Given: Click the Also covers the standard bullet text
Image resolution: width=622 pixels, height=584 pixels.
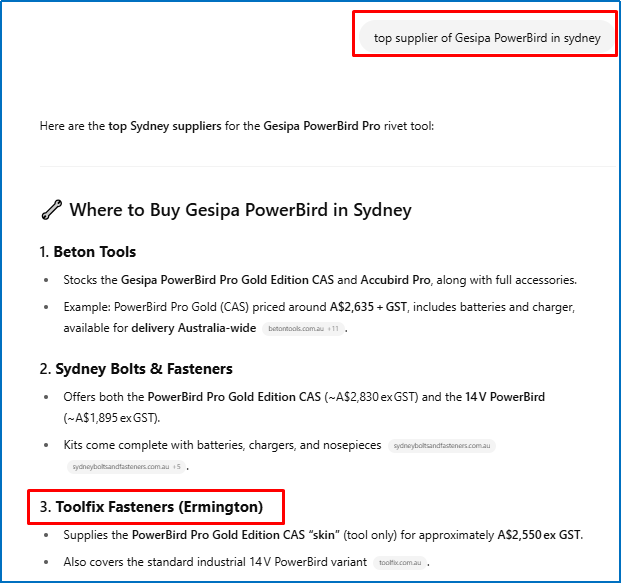Looking at the screenshot, I should (215, 562).
